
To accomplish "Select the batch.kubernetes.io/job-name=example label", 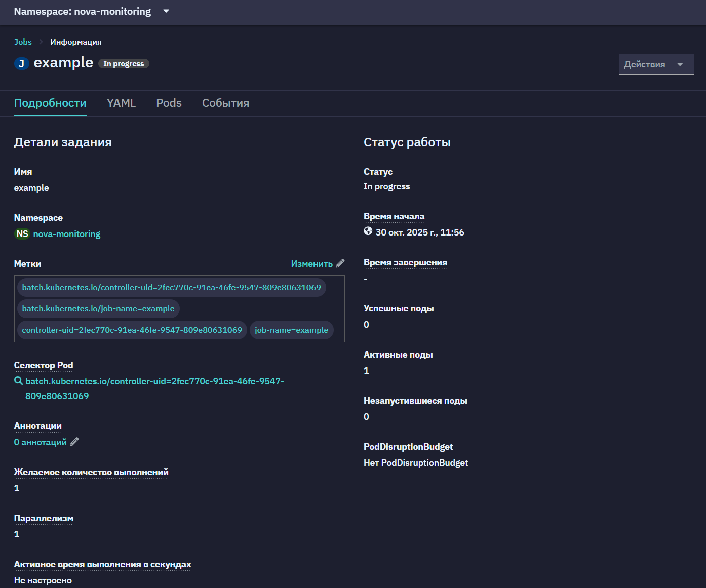I will pyautogui.click(x=98, y=308).
